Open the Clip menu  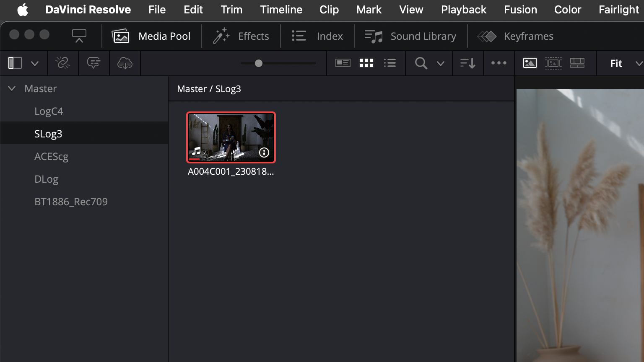click(x=329, y=10)
